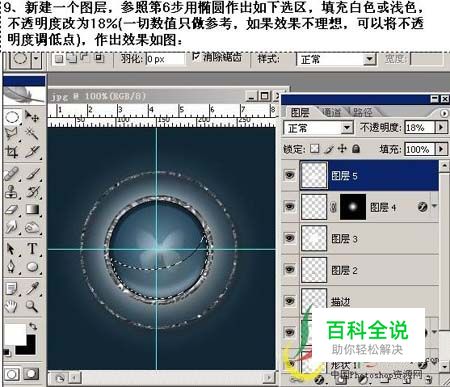
Task: Click the layers panel scroll up arrow
Action: [444, 166]
